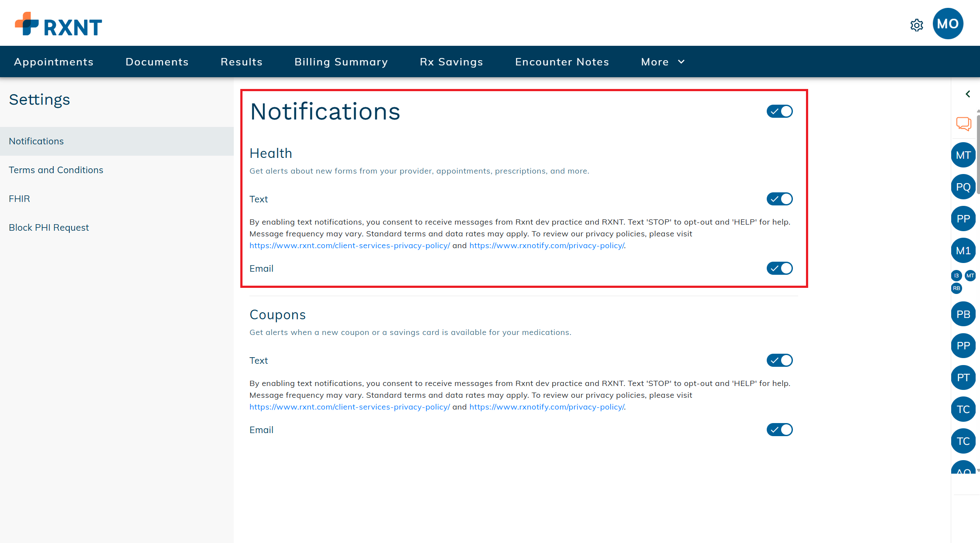The width and height of the screenshot is (980, 543).
Task: Select the TC conversation avatar
Action: coord(963,409)
